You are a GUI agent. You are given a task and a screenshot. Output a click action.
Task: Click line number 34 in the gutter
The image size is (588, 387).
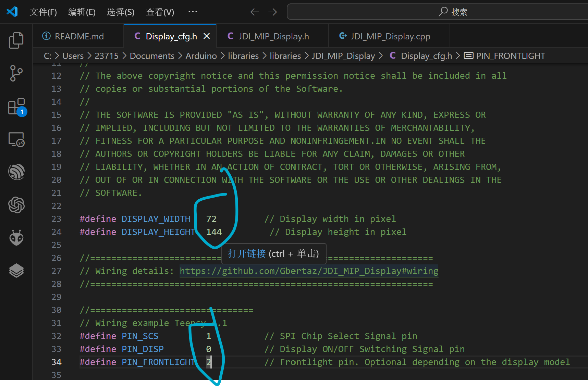pyautogui.click(x=56, y=362)
